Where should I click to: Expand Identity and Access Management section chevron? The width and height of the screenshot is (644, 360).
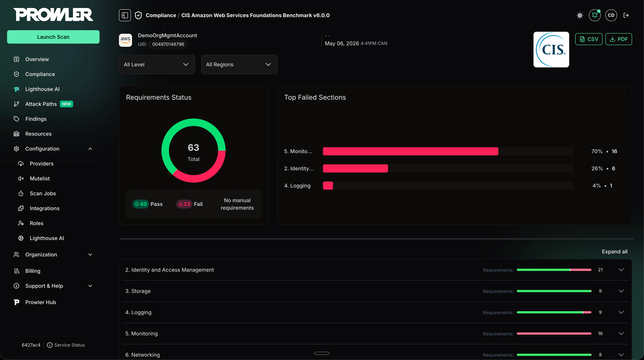pos(621,270)
